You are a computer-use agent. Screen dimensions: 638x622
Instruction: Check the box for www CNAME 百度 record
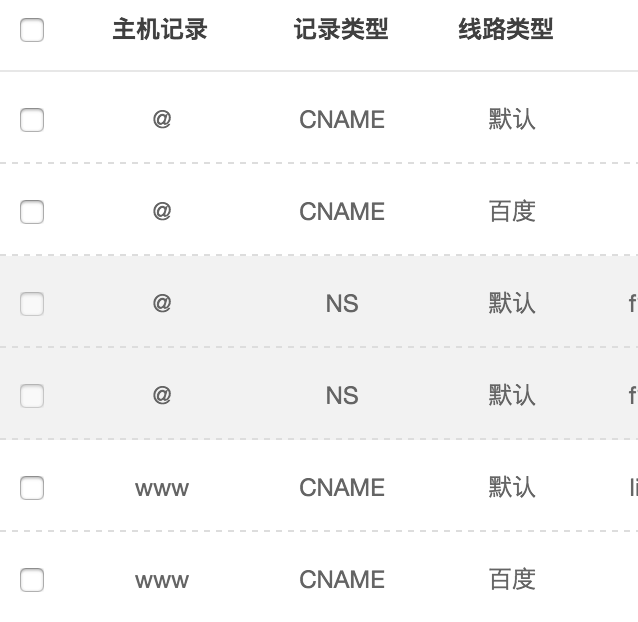click(x=32, y=580)
